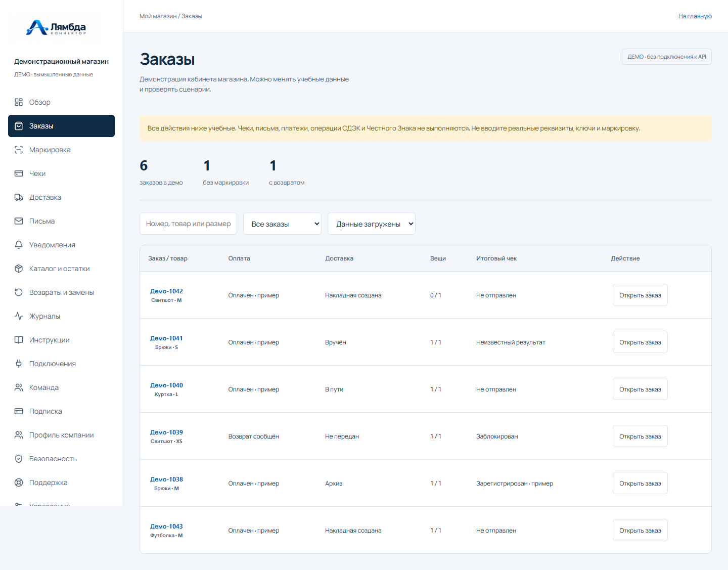The image size is (728, 570).
Task: Click Открыть заказ for Демо-1039
Action: (x=640, y=436)
